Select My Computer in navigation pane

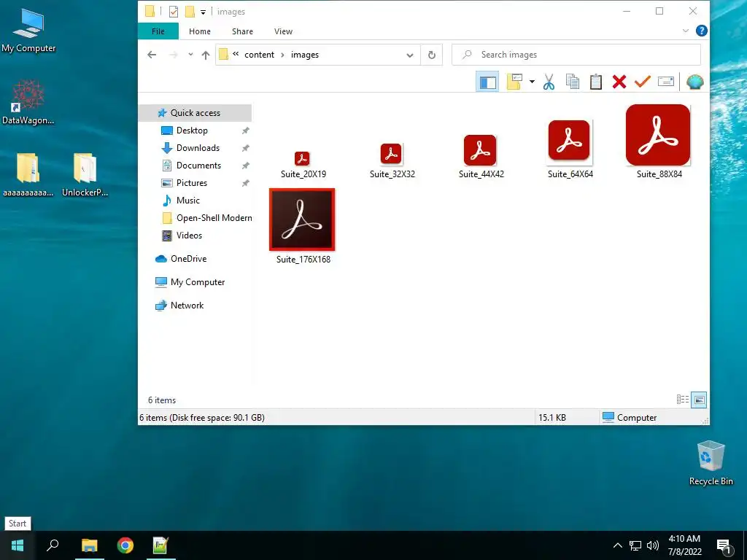pyautogui.click(x=198, y=282)
